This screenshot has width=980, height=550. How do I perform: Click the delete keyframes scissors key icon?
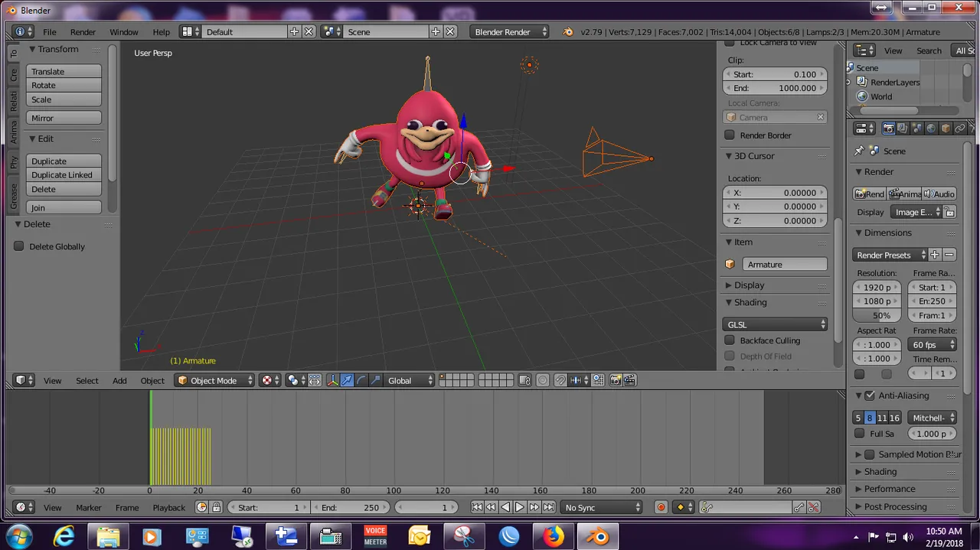coord(813,507)
